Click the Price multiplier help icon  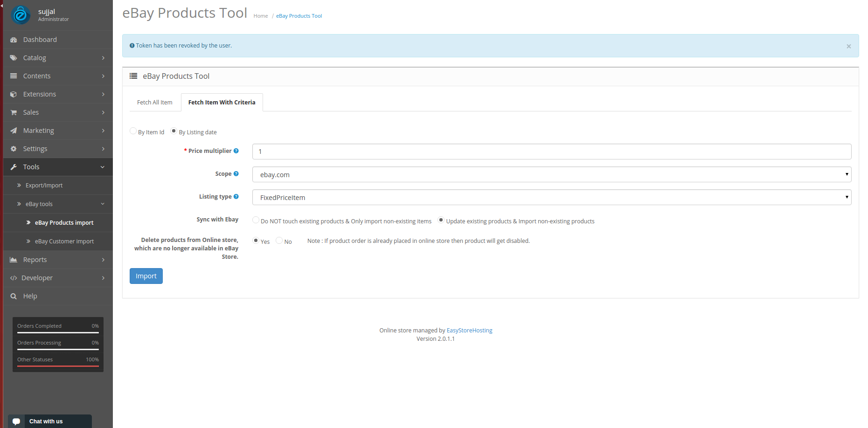[236, 151]
